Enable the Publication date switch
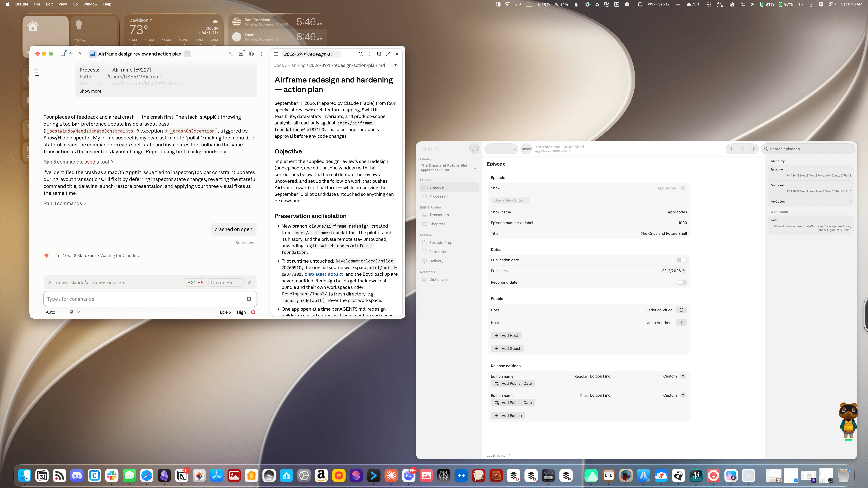The width and height of the screenshot is (868, 488). [x=682, y=260]
